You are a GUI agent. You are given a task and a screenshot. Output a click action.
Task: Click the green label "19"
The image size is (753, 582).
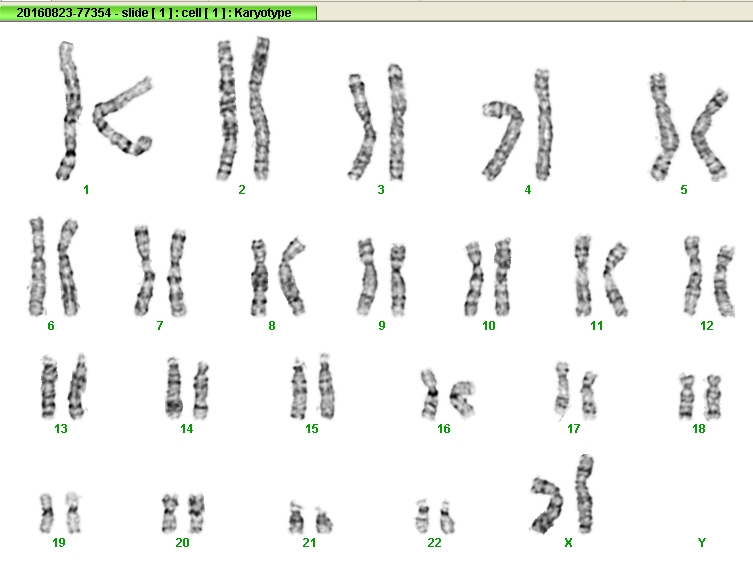click(x=59, y=543)
